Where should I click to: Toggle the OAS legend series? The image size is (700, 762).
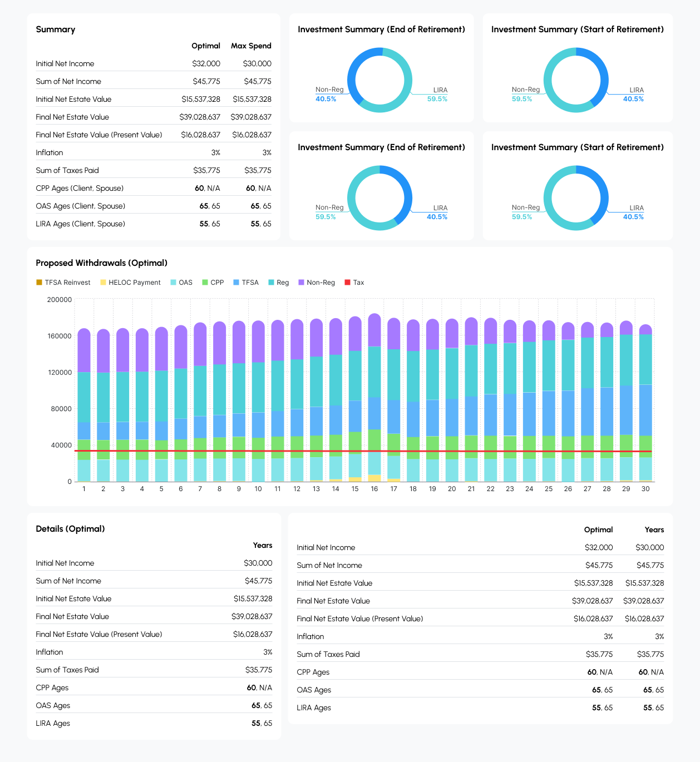(181, 283)
